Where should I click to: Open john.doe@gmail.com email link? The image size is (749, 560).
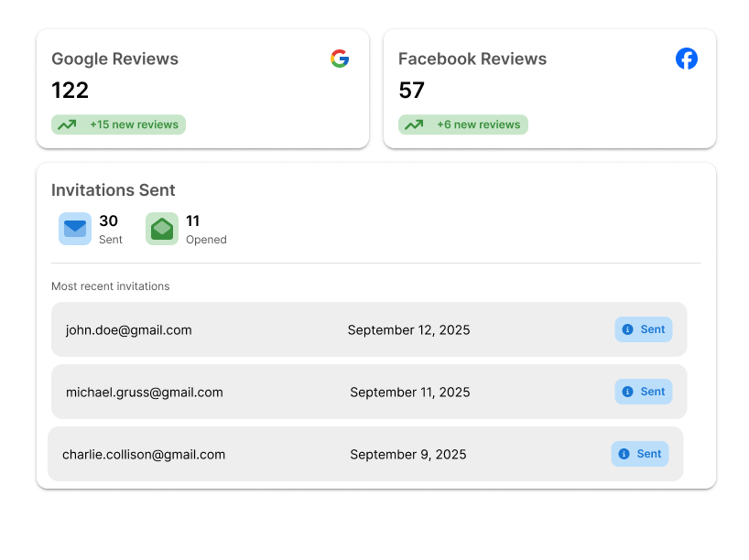(128, 329)
